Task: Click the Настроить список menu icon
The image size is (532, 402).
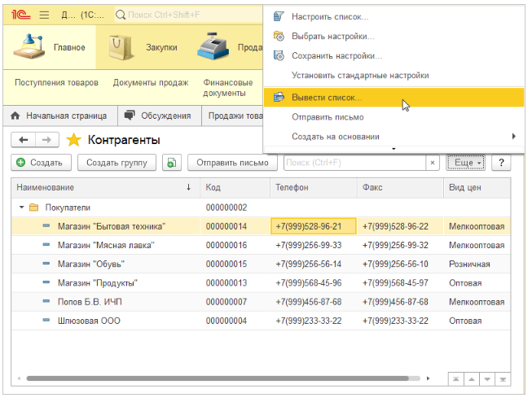Action: [x=279, y=17]
